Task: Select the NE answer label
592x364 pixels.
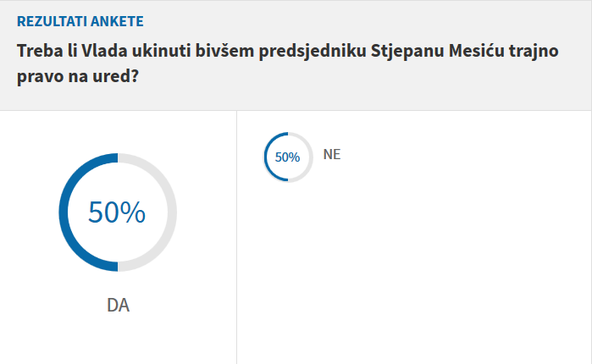Action: click(332, 154)
